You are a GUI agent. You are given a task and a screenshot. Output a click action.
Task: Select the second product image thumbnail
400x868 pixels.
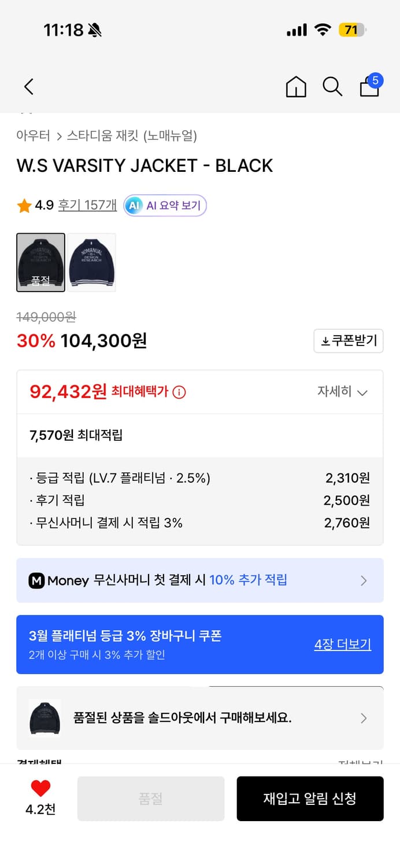tap(92, 262)
